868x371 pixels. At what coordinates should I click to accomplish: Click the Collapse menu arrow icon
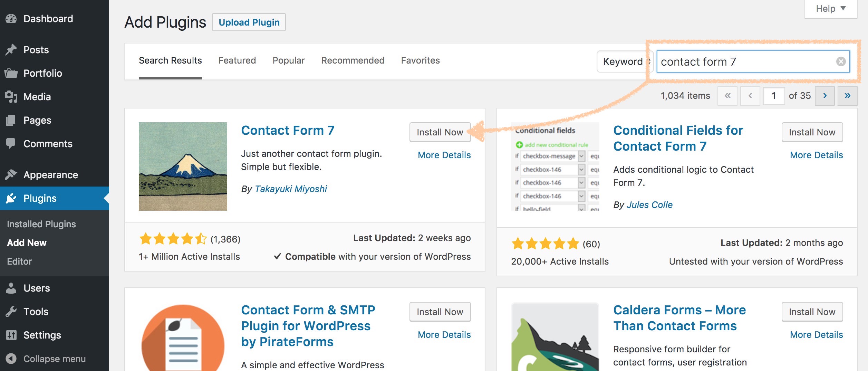[x=11, y=359]
